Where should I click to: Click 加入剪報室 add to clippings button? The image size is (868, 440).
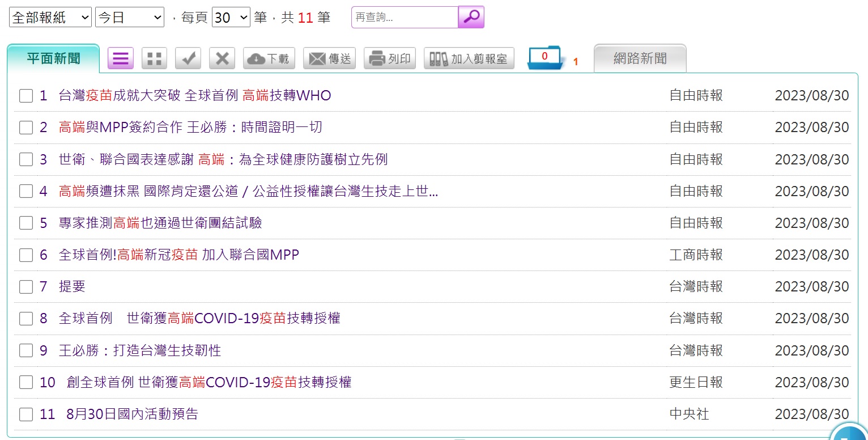click(x=469, y=58)
